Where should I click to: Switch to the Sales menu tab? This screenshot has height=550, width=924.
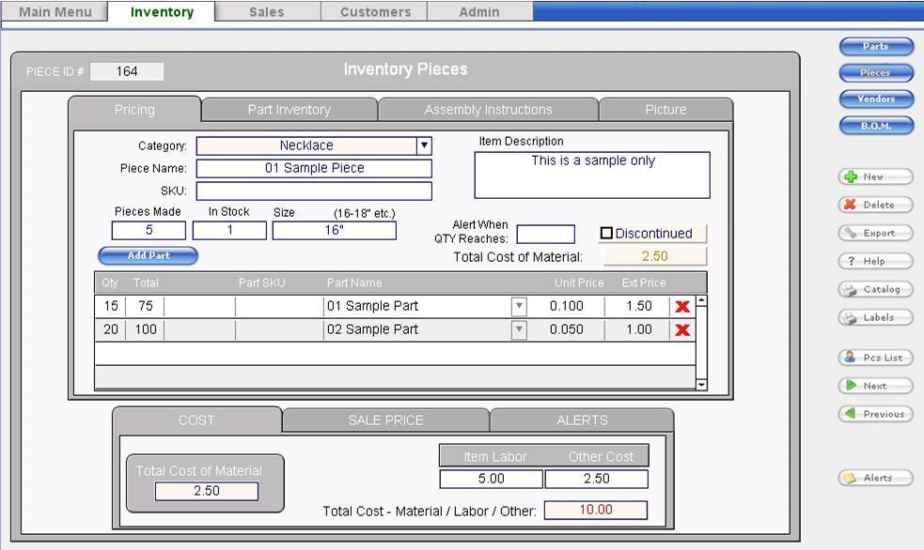coord(267,12)
